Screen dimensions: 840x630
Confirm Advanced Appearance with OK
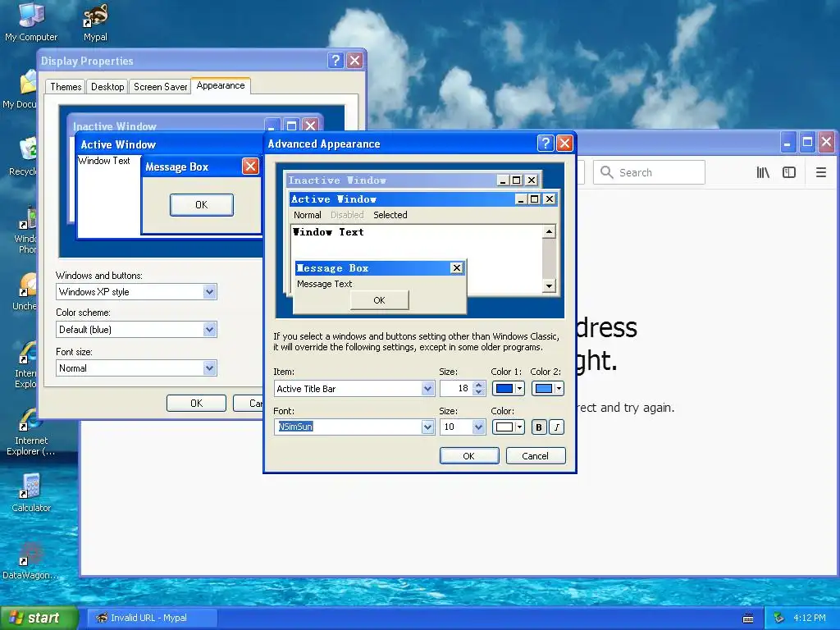click(468, 456)
